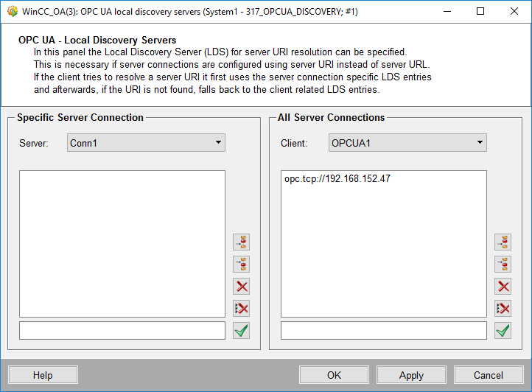This screenshot has width=532, height=392.
Task: Click the Cancel button
Action: (x=489, y=375)
